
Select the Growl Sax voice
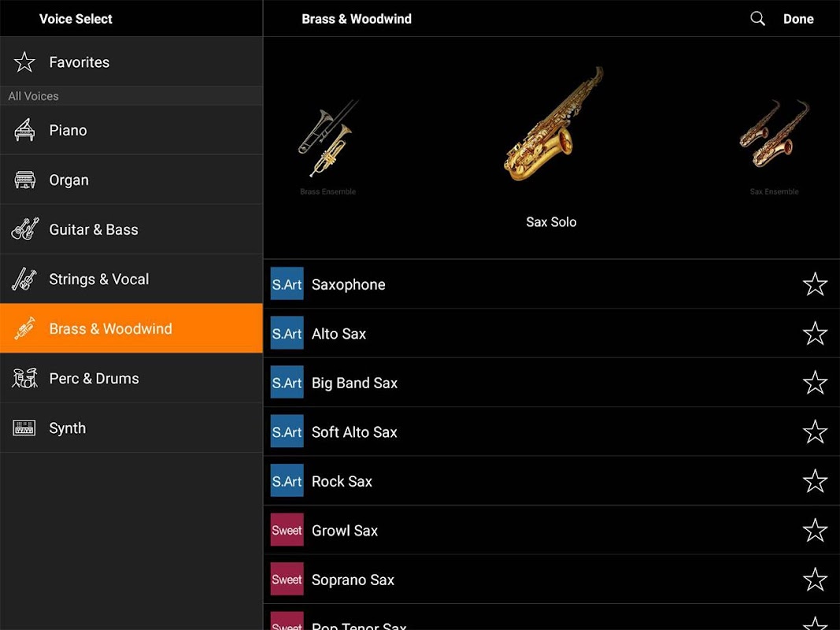(x=345, y=531)
